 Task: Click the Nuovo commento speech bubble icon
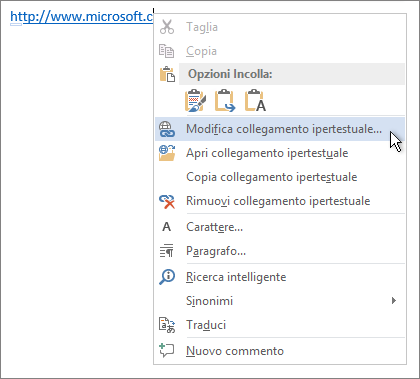(x=167, y=351)
